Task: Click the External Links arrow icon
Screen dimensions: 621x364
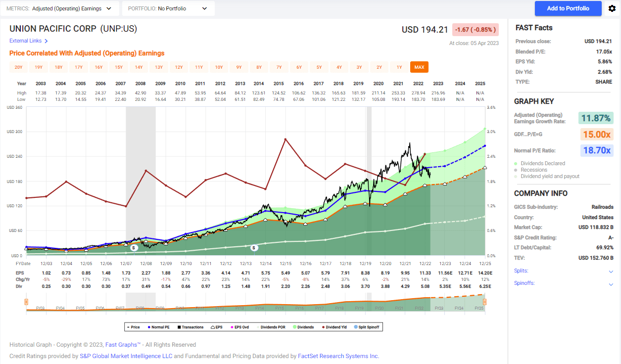Action: [46, 41]
